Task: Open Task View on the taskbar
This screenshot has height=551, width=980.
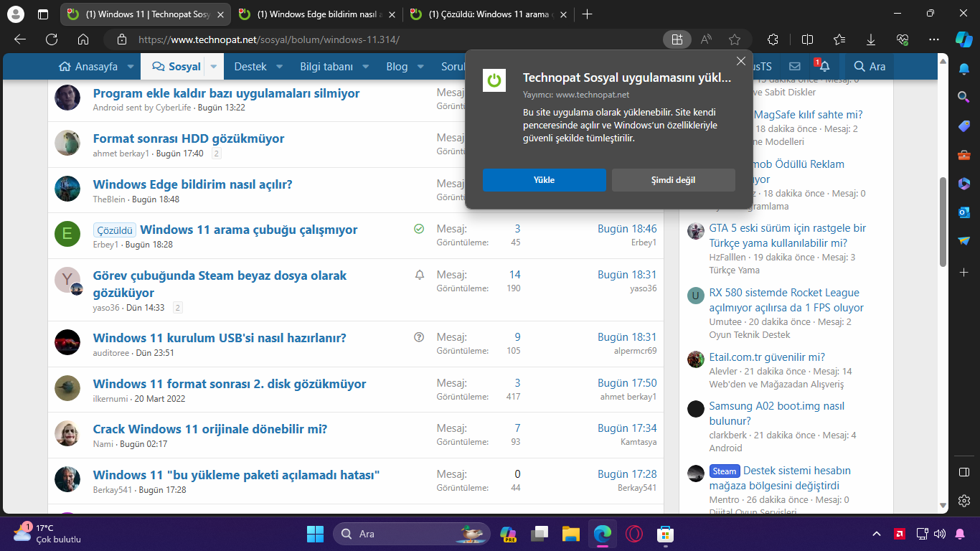Action: 539,534
